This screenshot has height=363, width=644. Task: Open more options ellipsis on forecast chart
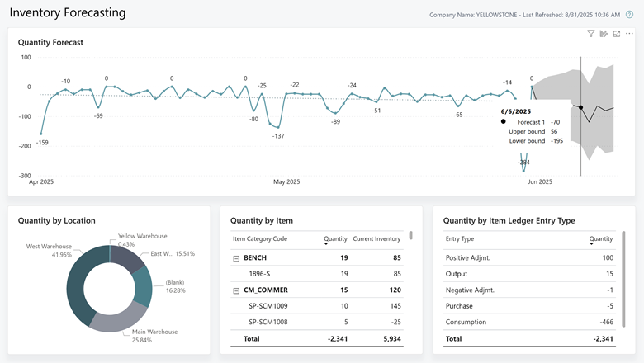point(629,34)
